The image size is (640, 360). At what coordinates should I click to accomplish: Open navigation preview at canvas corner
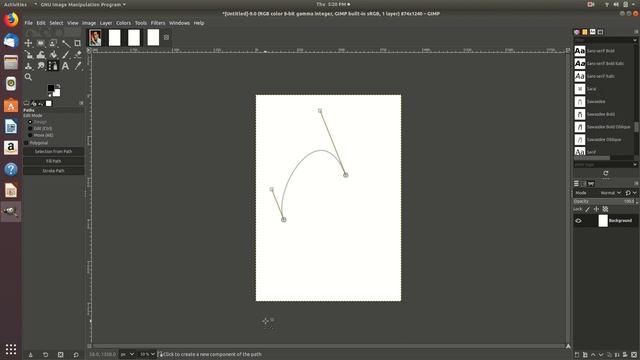click(x=568, y=346)
